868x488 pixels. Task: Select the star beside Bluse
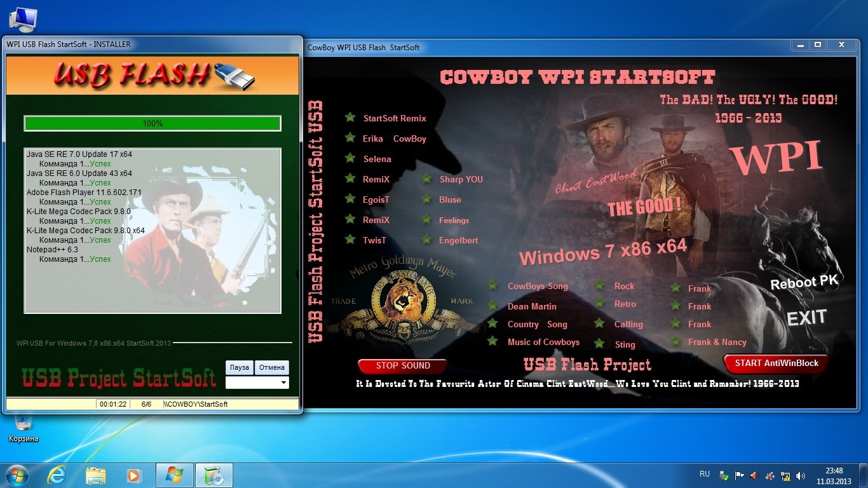click(426, 199)
